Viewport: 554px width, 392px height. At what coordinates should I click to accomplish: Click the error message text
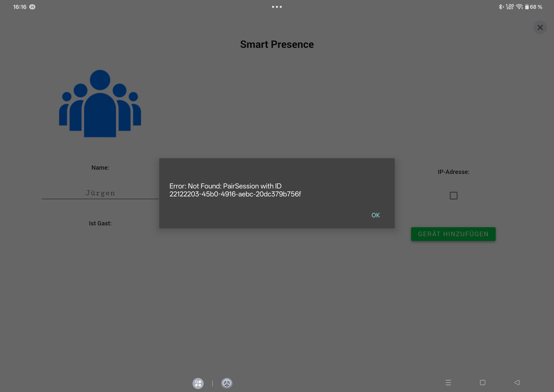pyautogui.click(x=235, y=190)
